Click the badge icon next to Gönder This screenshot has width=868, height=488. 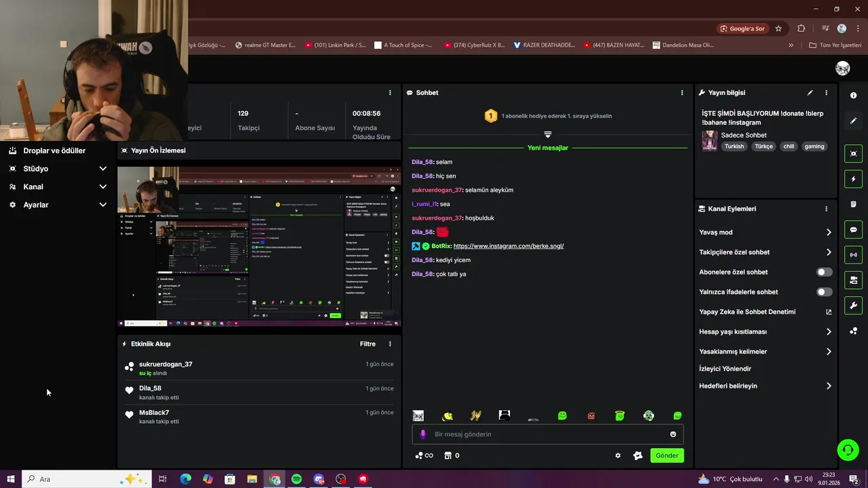tap(637, 455)
